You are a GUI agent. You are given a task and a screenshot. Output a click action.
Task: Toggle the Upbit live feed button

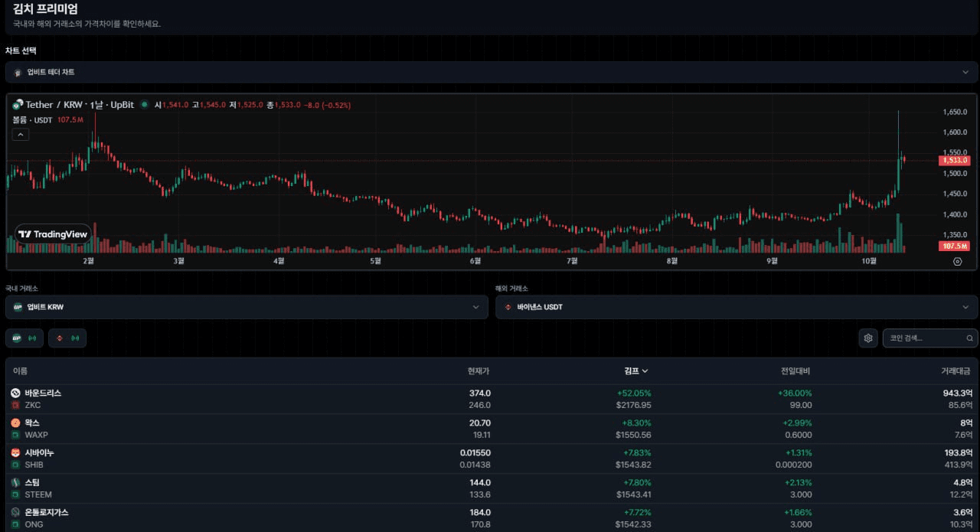[24, 338]
